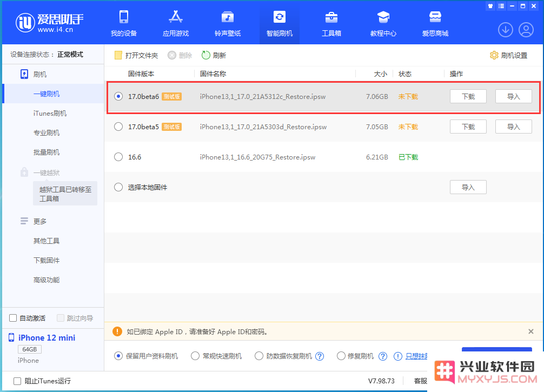Click the greyed 删除 delete icon
Screen dimensions: 544x392
pos(172,55)
